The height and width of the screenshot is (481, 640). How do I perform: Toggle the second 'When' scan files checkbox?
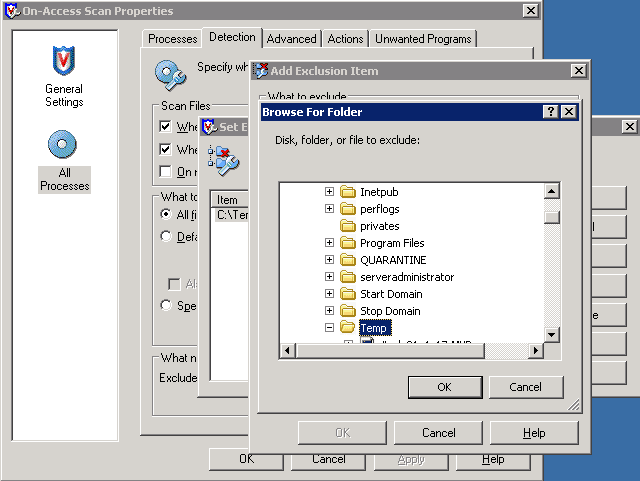[x=165, y=149]
